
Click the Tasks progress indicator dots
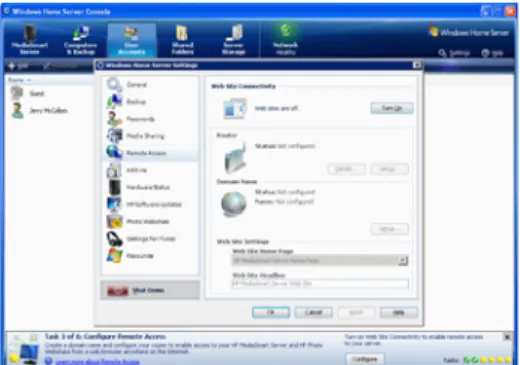pos(487,360)
